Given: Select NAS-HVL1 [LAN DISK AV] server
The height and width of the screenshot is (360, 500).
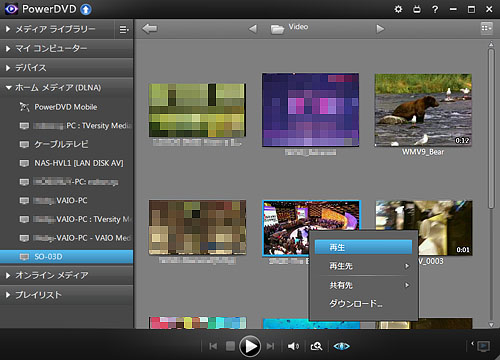Looking at the screenshot, I should pyautogui.click(x=79, y=163).
